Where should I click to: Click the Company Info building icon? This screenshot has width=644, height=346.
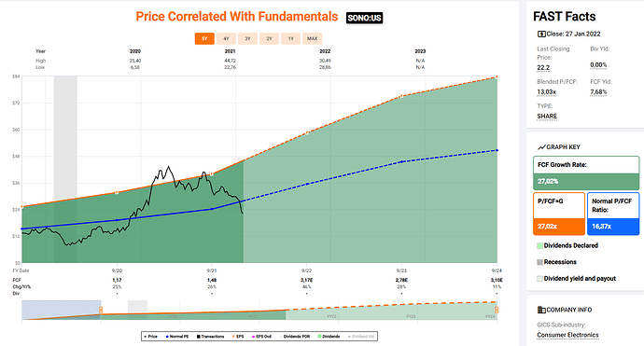541,310
